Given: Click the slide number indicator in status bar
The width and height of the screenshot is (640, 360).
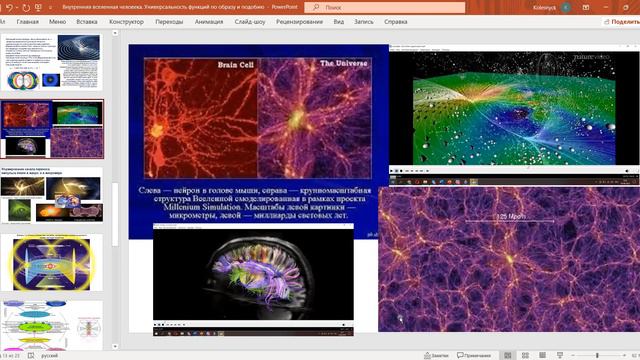Looking at the screenshot, I should (11, 356).
